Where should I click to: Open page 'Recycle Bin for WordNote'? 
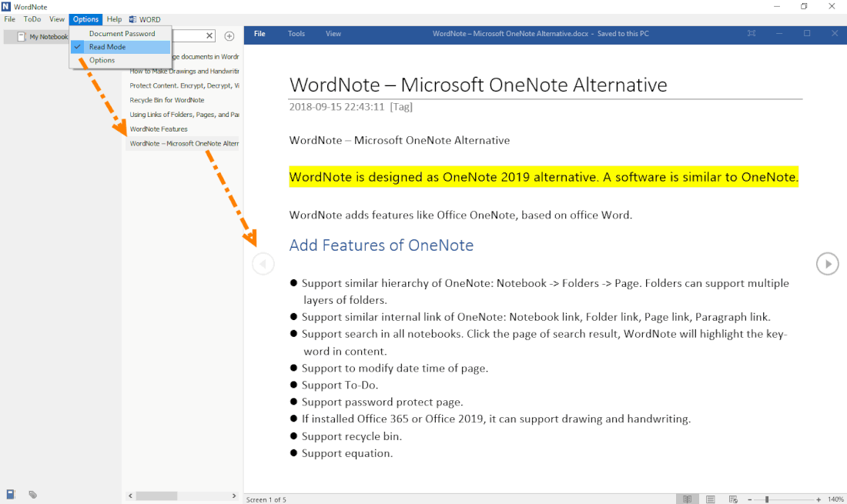(167, 100)
